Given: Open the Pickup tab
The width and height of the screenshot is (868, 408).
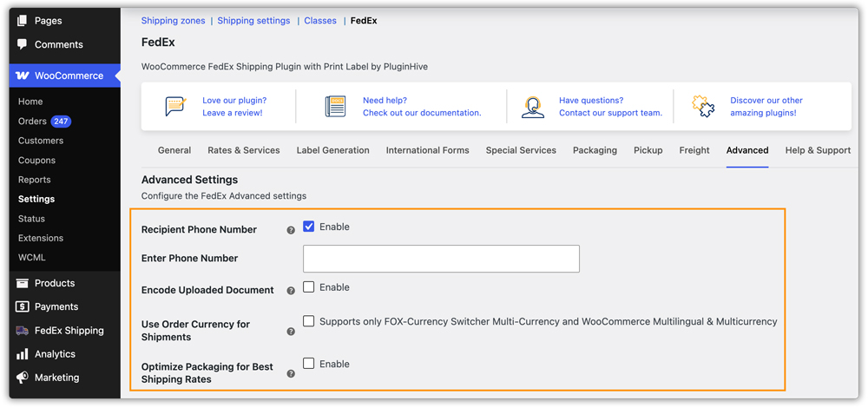Looking at the screenshot, I should [x=648, y=150].
